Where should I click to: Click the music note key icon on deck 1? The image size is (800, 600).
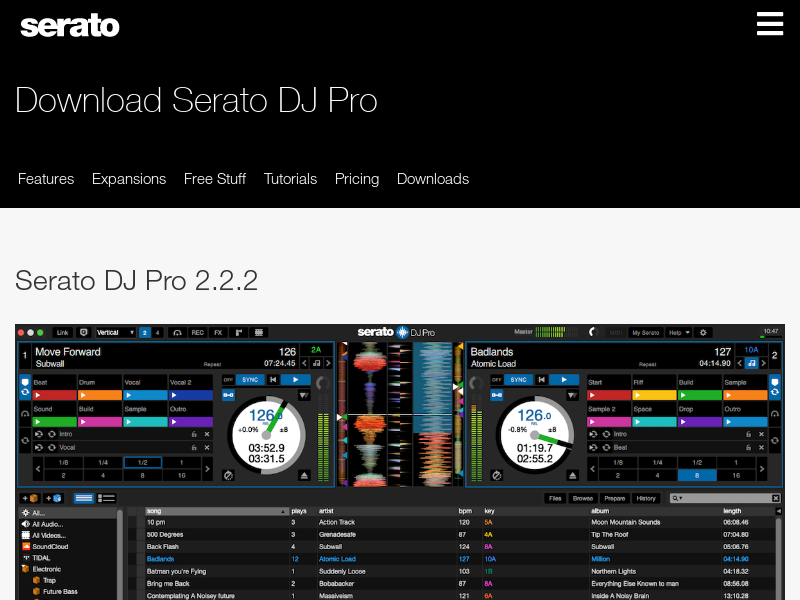[316, 363]
